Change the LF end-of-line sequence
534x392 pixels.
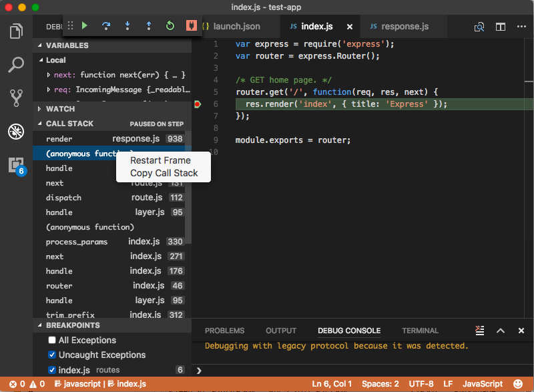tap(448, 384)
